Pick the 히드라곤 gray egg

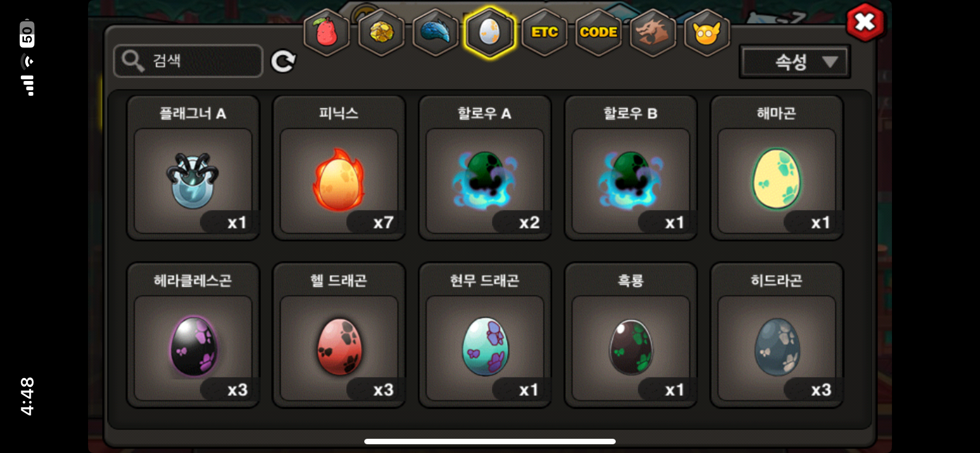tap(777, 335)
